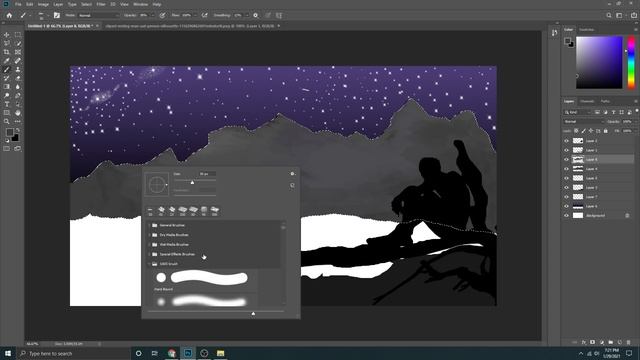The height and width of the screenshot is (360, 640).
Task: Open the Search icon at top right
Action: click(609, 16)
